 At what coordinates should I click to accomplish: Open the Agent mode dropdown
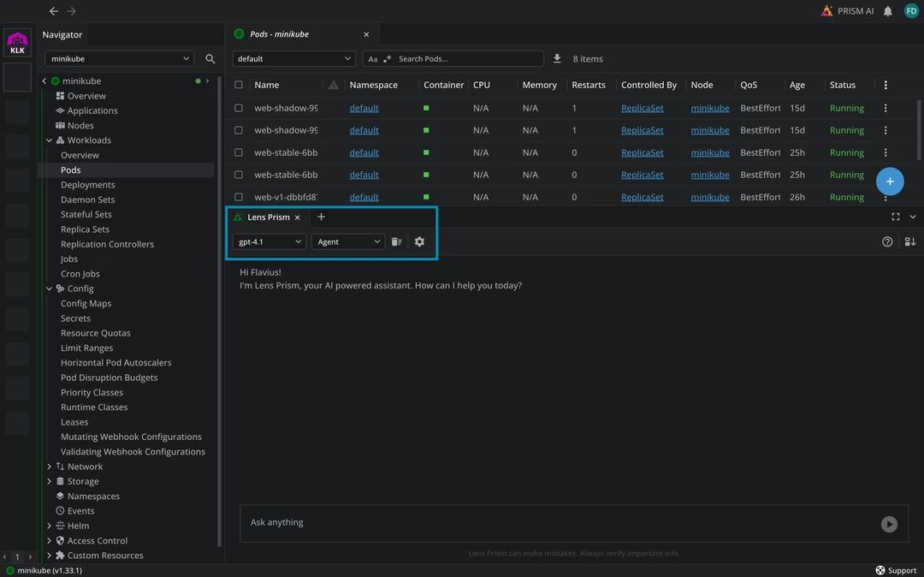pos(348,242)
